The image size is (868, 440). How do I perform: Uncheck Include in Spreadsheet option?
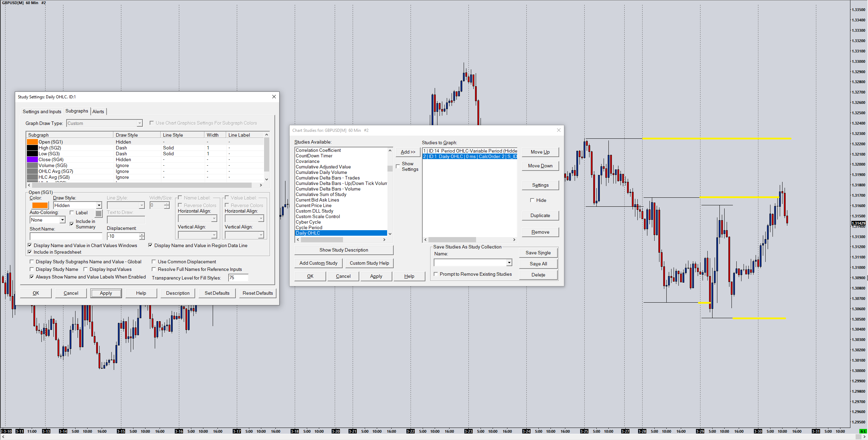(x=30, y=252)
